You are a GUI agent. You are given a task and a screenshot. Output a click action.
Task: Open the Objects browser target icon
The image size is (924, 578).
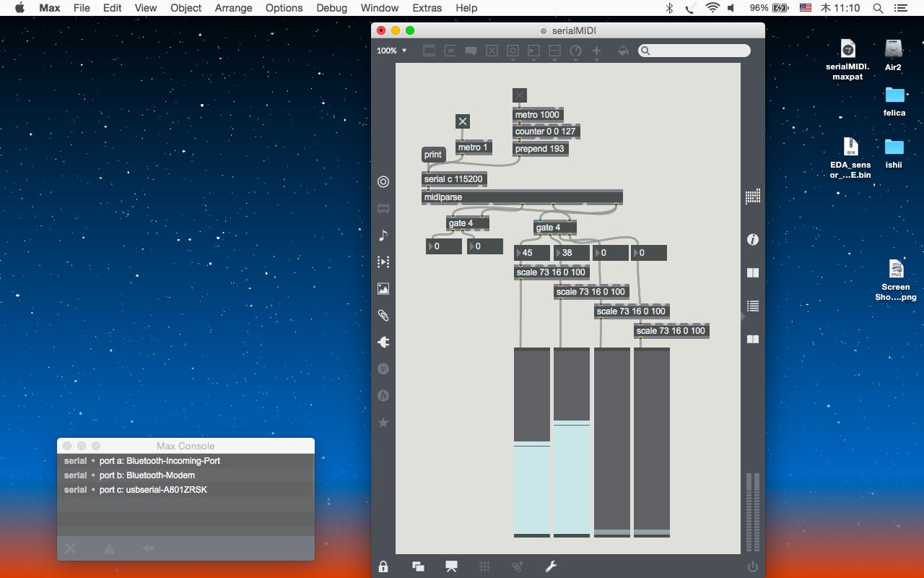click(383, 182)
